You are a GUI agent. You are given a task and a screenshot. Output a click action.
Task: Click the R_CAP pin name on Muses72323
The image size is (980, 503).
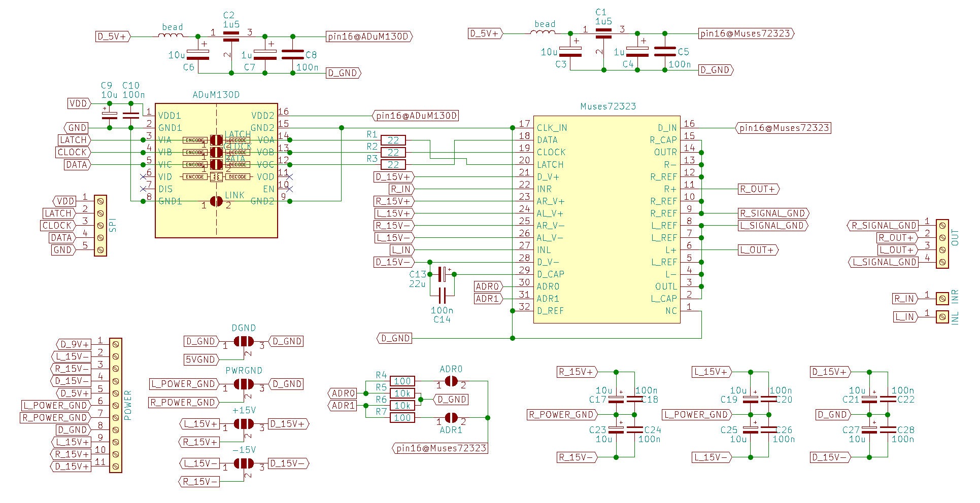663,140
